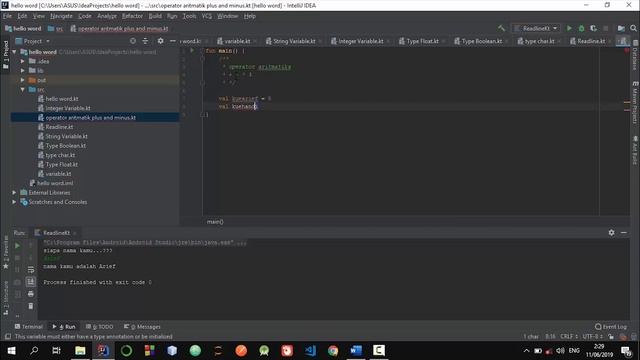Expand the .idea folder
This screenshot has height=360, width=640.
(x=23, y=61)
